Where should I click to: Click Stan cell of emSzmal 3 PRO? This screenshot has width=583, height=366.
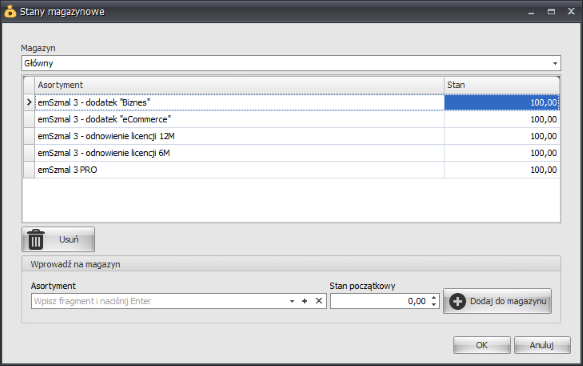502,170
